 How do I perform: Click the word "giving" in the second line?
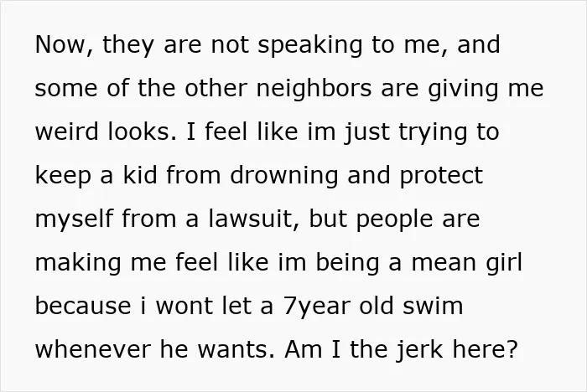coord(463,90)
